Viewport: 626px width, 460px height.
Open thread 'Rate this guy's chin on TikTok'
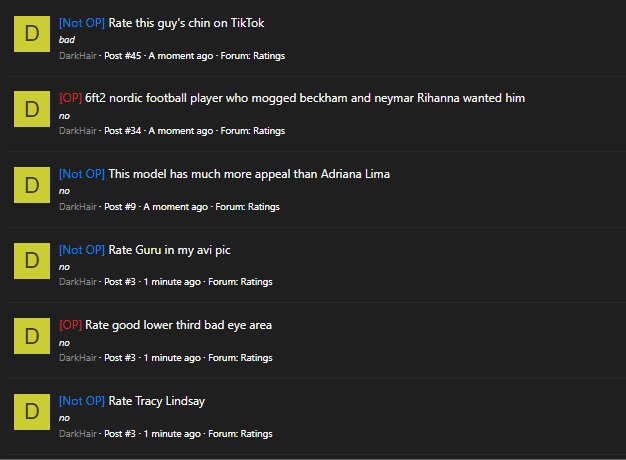(186, 23)
